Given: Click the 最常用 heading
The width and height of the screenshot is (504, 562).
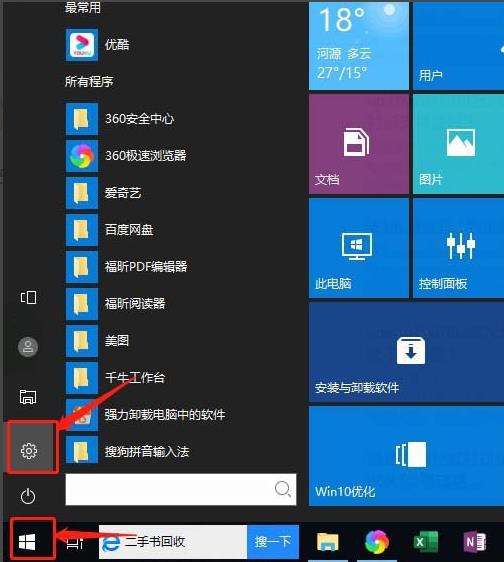Looking at the screenshot, I should (83, 7).
